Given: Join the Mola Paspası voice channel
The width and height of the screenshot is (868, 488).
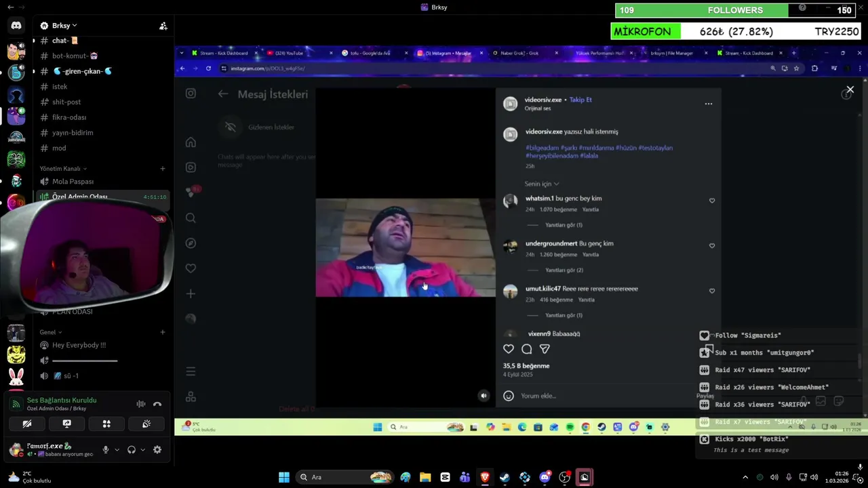Looking at the screenshot, I should point(73,182).
